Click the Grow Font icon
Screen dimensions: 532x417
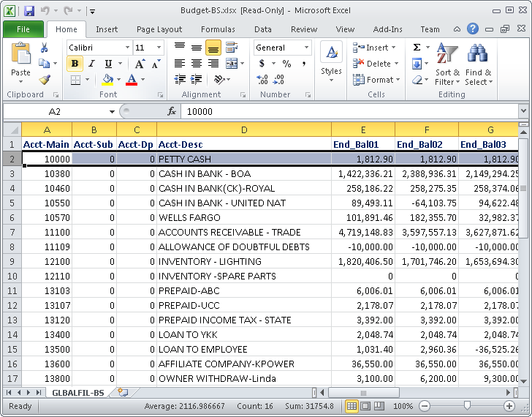(140, 64)
